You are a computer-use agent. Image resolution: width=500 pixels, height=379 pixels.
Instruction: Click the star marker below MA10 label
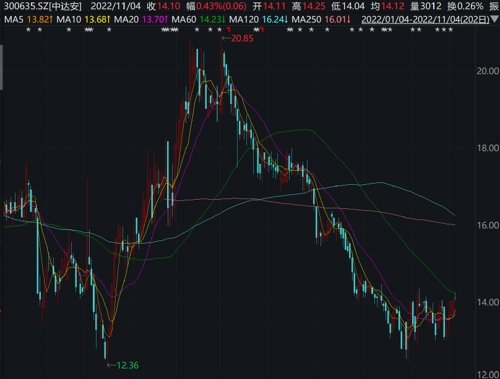point(69,30)
